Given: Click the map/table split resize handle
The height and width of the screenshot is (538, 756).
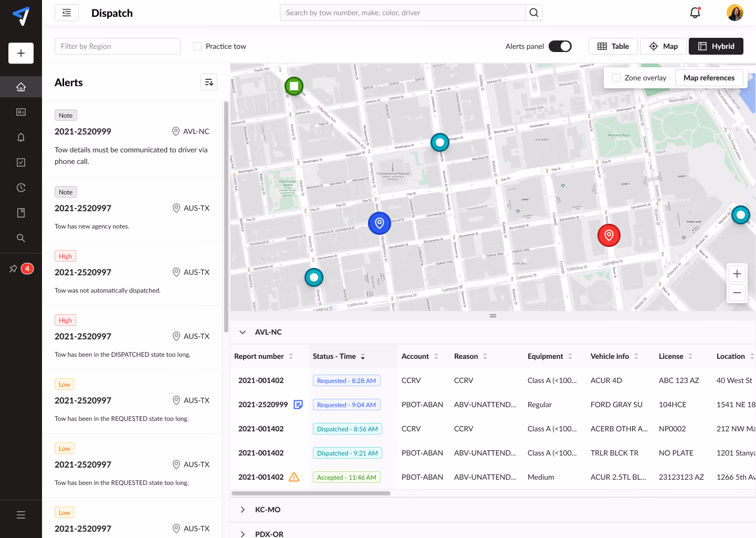Looking at the screenshot, I should click(x=493, y=316).
